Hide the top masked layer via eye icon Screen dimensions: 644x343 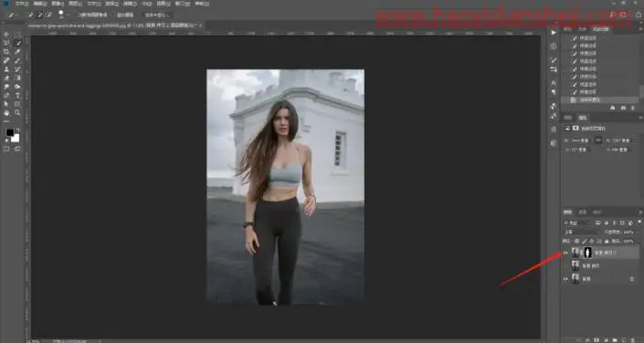(565, 253)
